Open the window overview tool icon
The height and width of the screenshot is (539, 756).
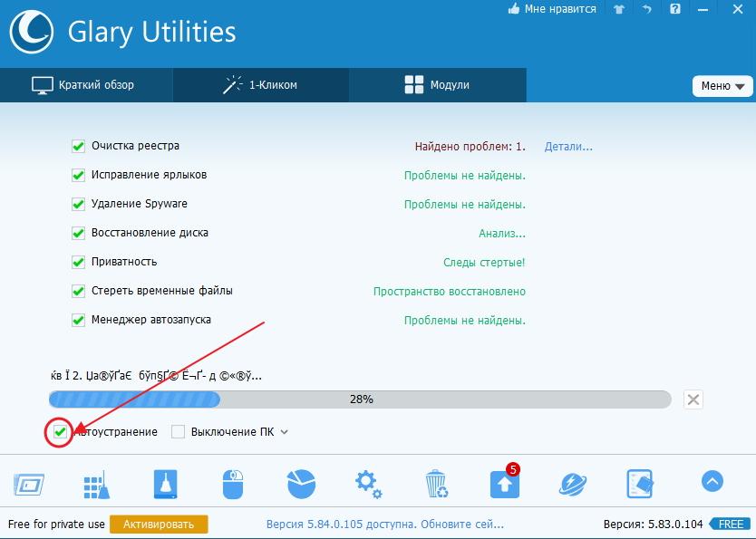(29, 484)
